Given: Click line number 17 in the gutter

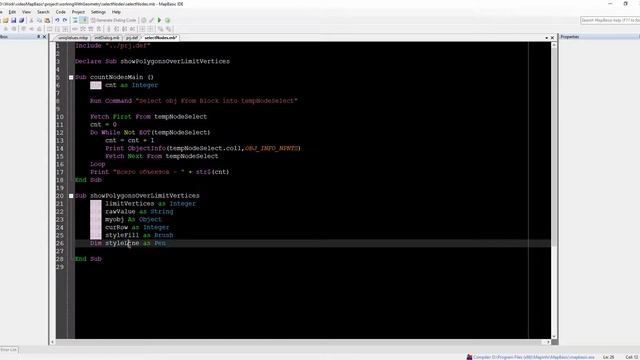Looking at the screenshot, I should (60, 172).
